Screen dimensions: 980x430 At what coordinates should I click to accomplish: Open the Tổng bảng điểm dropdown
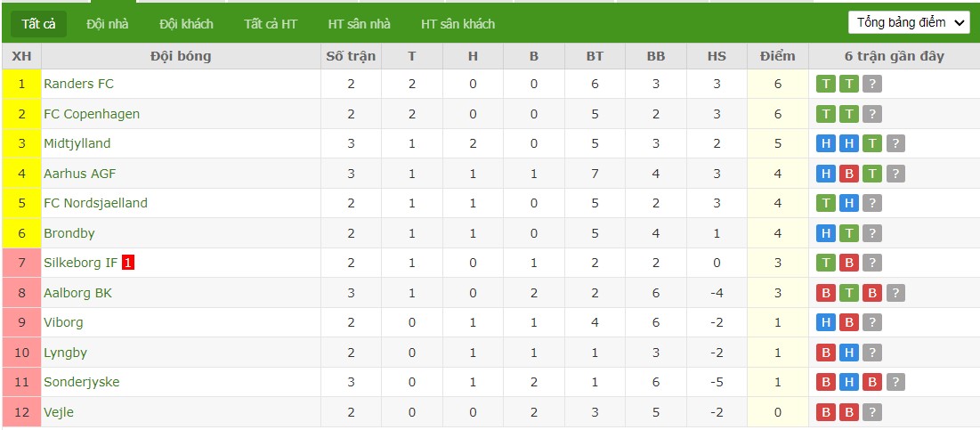909,23
